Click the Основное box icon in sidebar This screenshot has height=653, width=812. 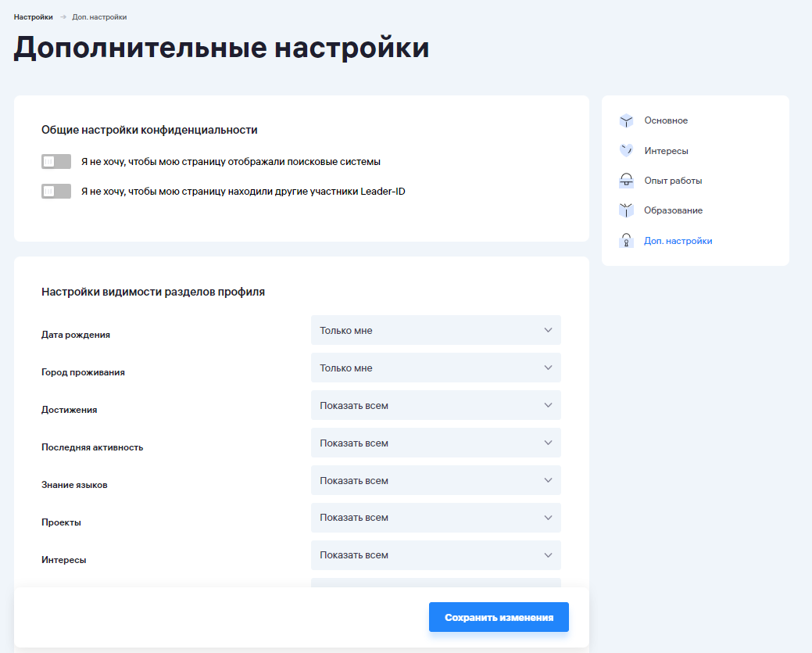coord(626,120)
